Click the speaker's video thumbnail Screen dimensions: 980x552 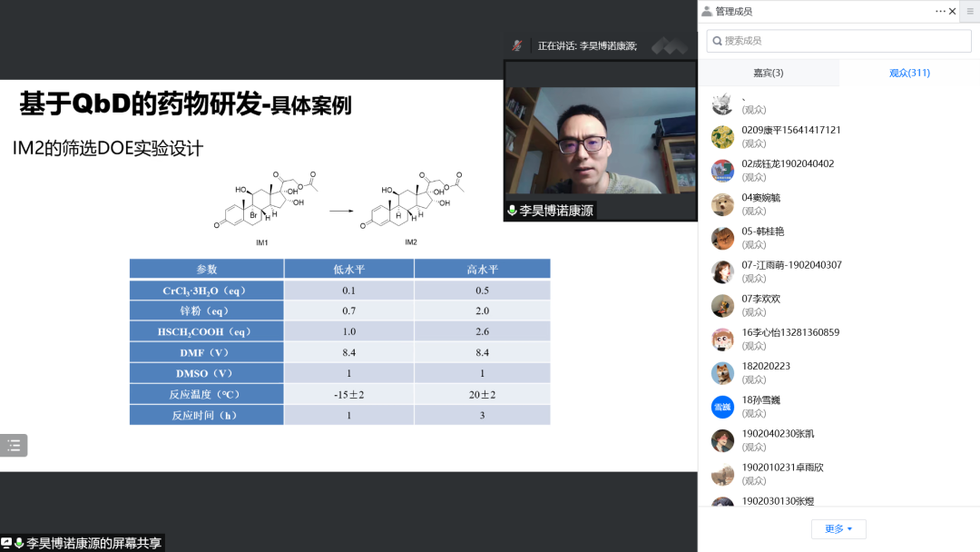tap(600, 140)
